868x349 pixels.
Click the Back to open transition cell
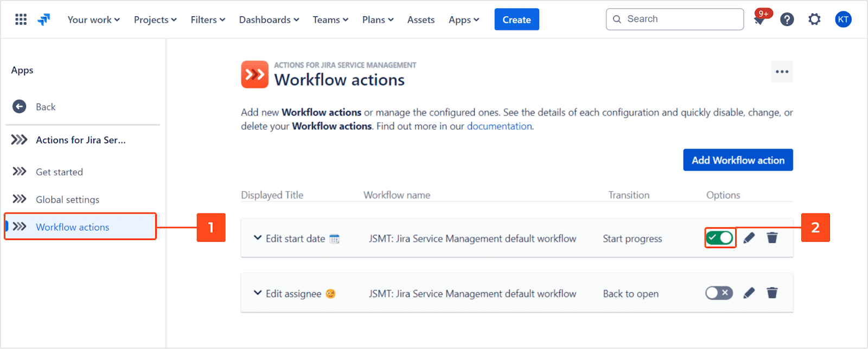(x=630, y=294)
